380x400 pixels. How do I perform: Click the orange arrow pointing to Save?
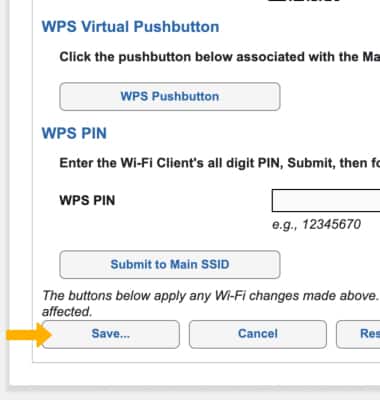click(29, 335)
